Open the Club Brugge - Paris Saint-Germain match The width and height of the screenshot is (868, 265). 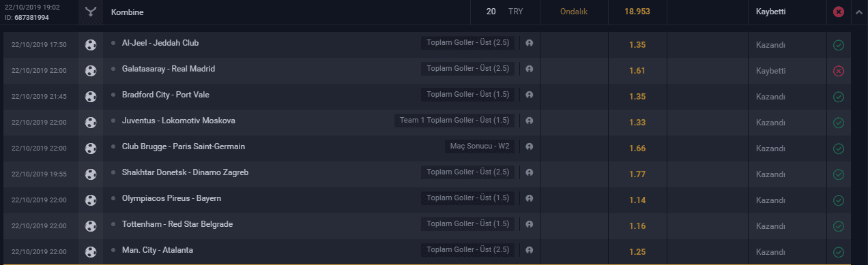click(x=183, y=146)
